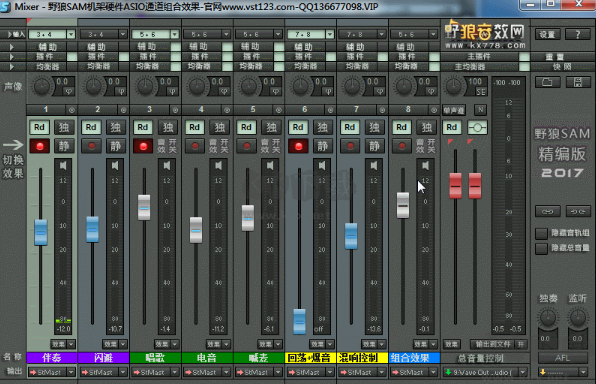Image resolution: width=596 pixels, height=384 pixels.
Task: Click the 快照 snapshot button
Action: (562, 67)
